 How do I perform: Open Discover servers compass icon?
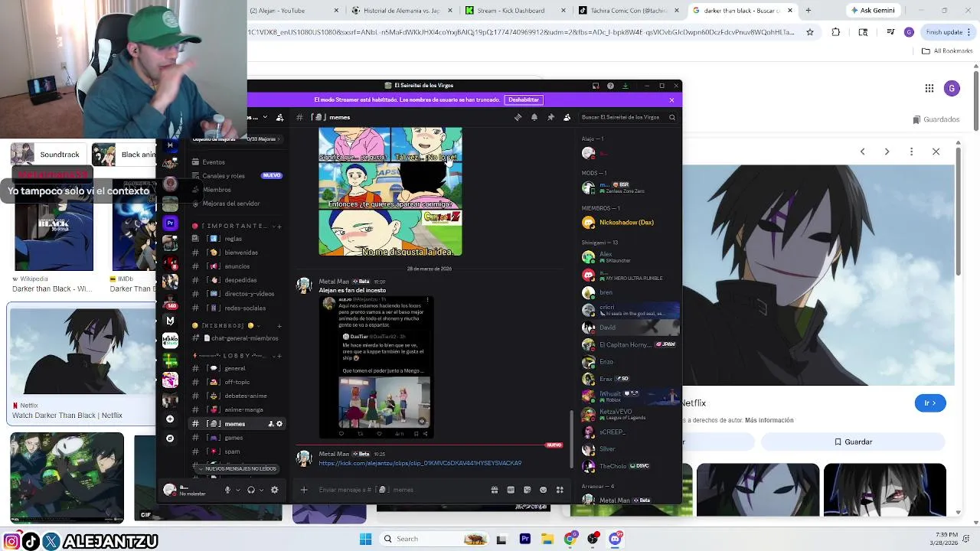170,439
